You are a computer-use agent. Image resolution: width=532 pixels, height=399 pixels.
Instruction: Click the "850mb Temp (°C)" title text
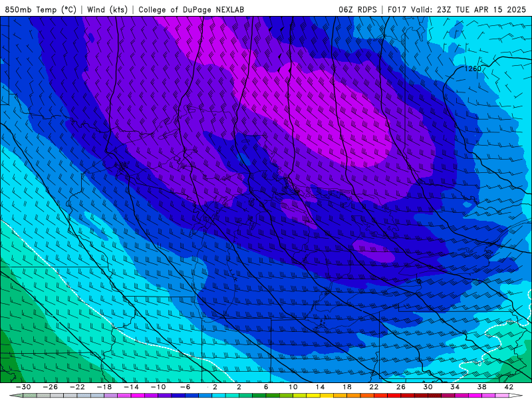click(x=41, y=9)
